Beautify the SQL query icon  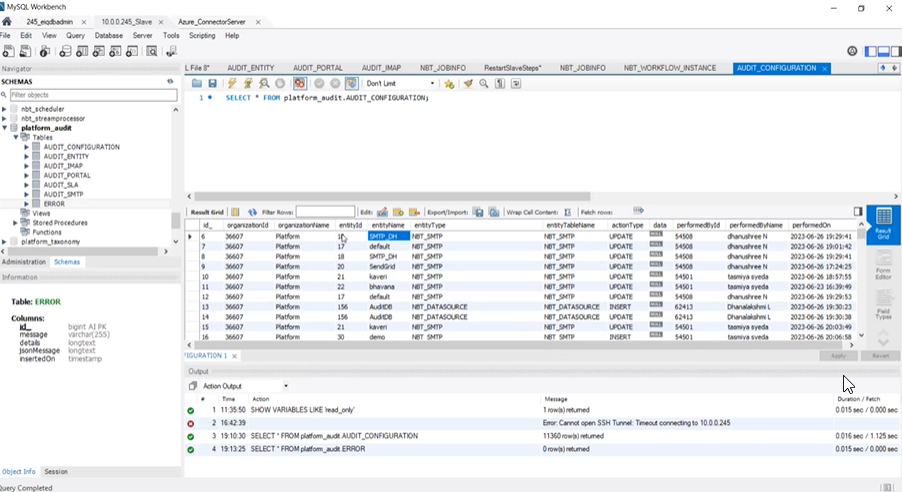(x=468, y=83)
